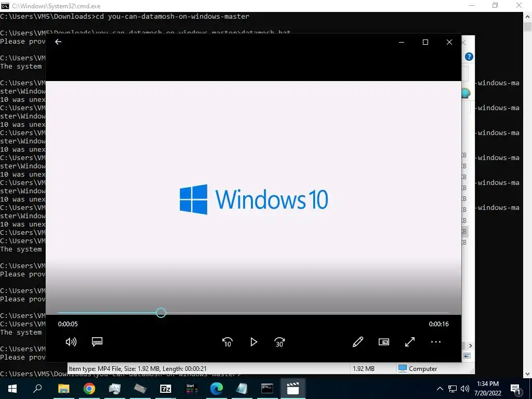Minimize the cmd.exe window

click(x=471, y=5)
